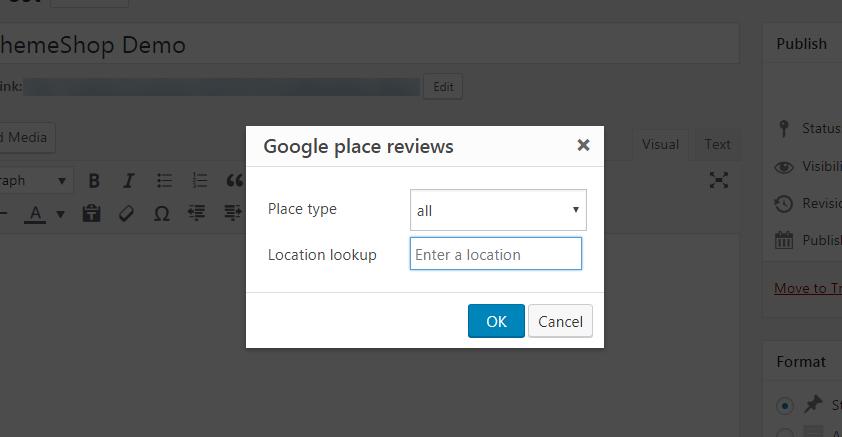Insert a numbered list
Viewport: 842px width, 437px height.
click(x=200, y=181)
